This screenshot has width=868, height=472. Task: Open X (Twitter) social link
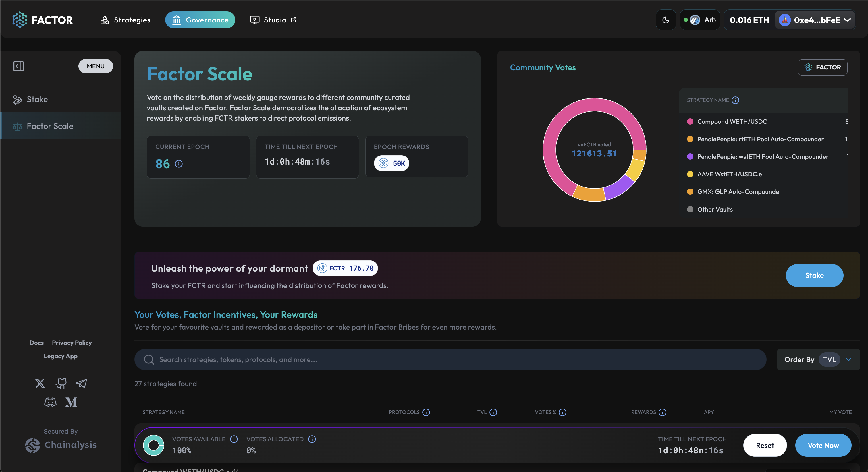pos(40,383)
